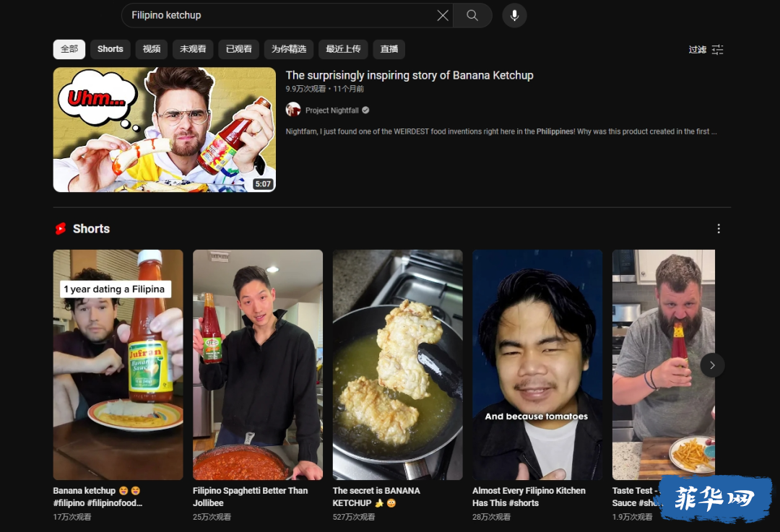Select the 为你精选 filter chip
This screenshot has height=532, width=780.
tap(288, 49)
